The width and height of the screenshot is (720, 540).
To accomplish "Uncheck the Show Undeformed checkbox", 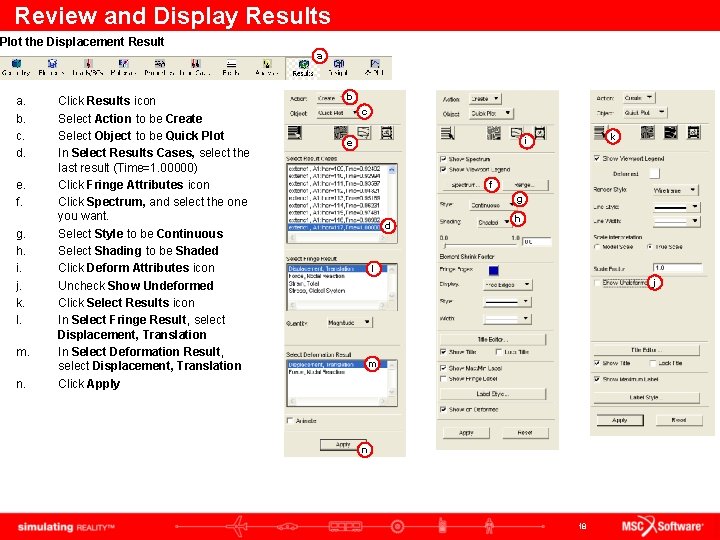I will point(597,283).
